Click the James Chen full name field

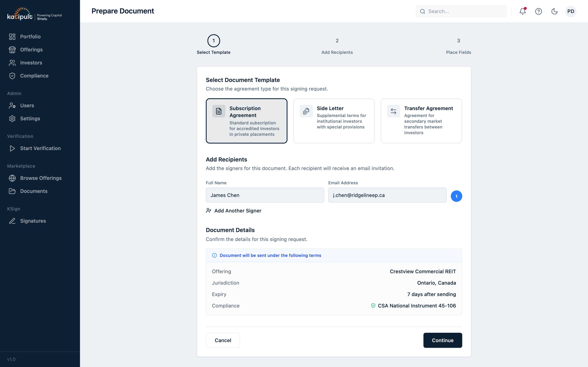265,195
